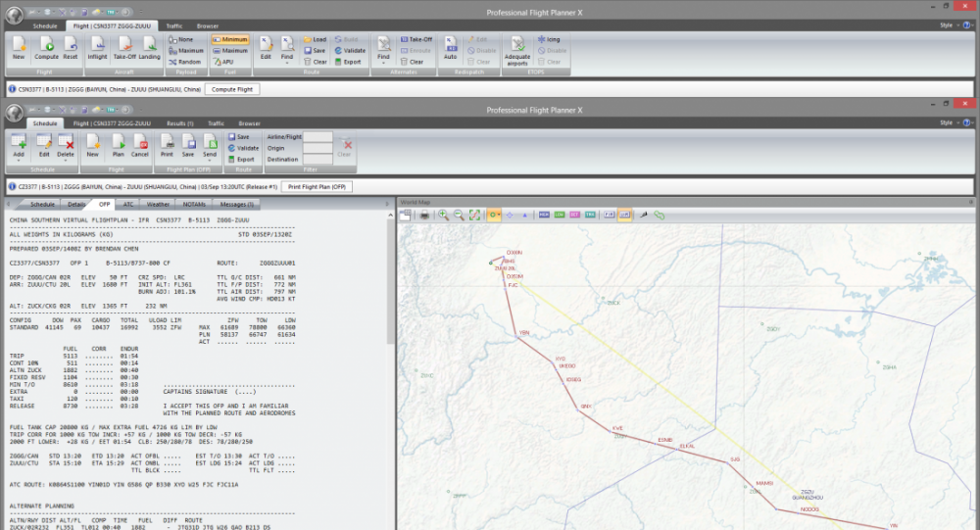Click the Destination filter field
The height and width of the screenshot is (530, 980).
[318, 160]
